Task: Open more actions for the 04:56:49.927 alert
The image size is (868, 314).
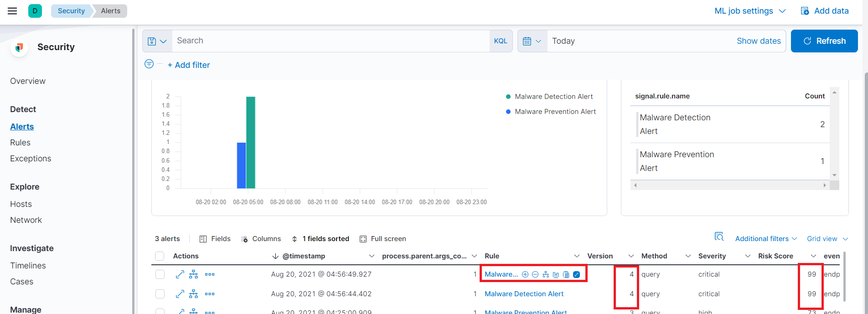Action: tap(210, 274)
